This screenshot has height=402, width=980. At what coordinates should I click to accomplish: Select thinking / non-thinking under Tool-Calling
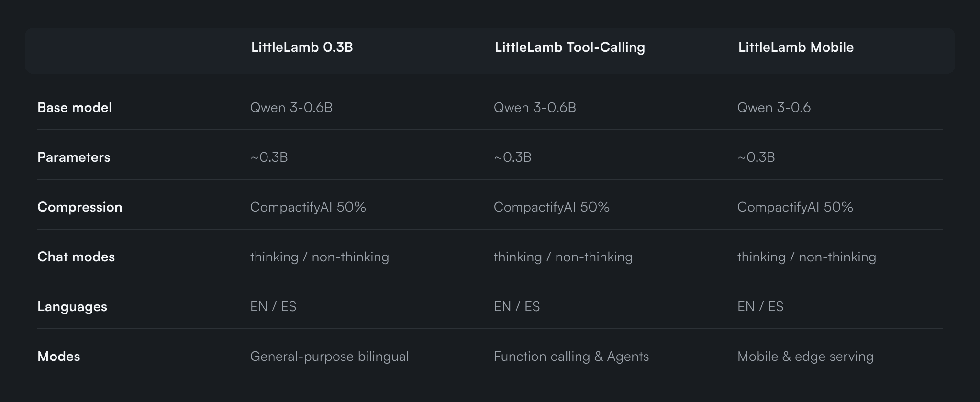tap(563, 257)
